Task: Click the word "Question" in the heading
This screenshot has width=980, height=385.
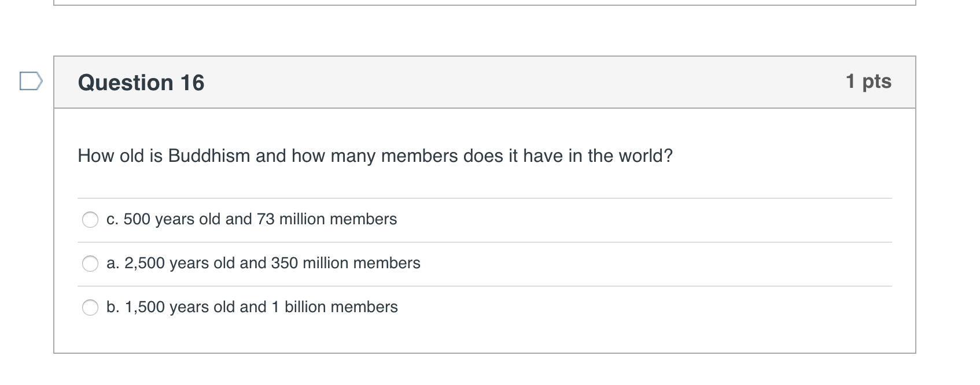Action: (126, 83)
